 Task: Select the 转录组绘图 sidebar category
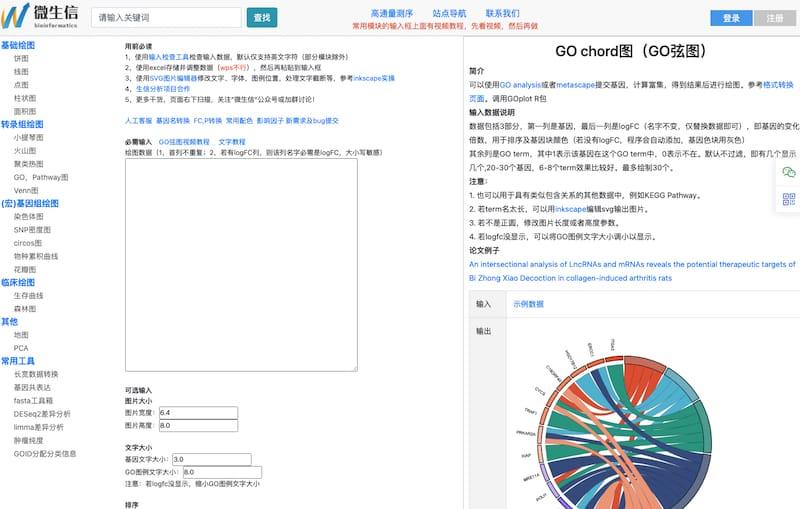[22, 124]
